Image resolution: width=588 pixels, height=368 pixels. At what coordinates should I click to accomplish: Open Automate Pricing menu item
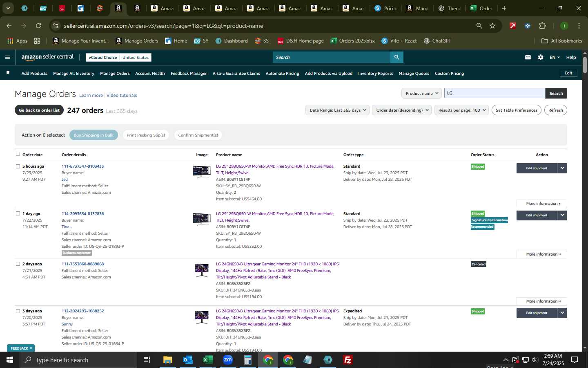(x=282, y=73)
